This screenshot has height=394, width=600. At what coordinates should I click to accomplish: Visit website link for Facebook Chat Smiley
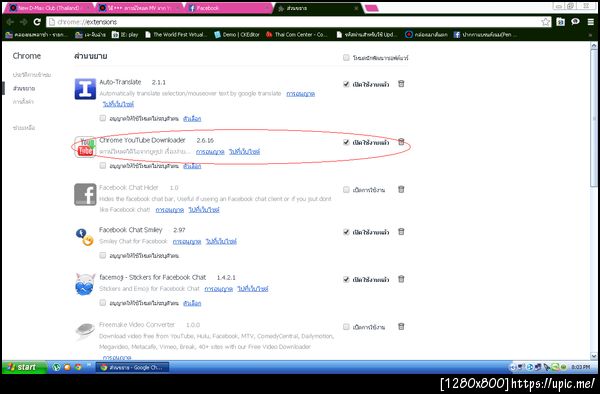pyautogui.click(x=221, y=241)
